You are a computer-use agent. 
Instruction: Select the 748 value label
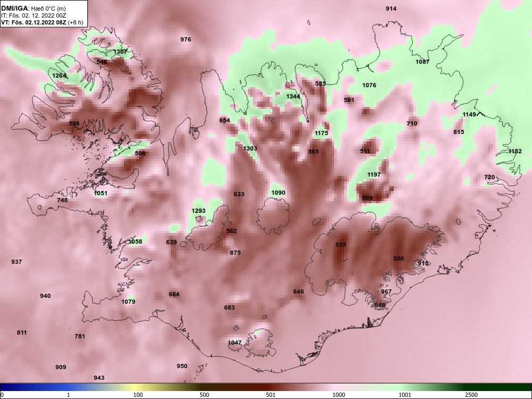[62, 200]
